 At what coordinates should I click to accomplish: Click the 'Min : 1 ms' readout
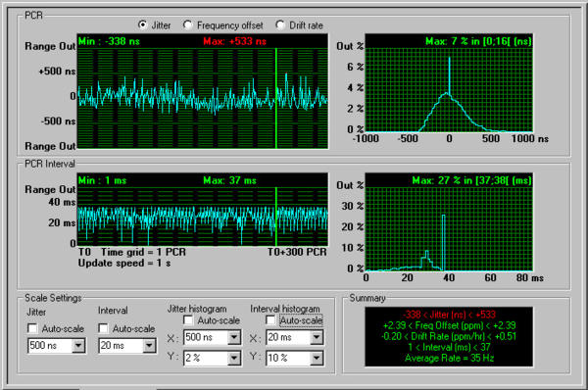102,180
